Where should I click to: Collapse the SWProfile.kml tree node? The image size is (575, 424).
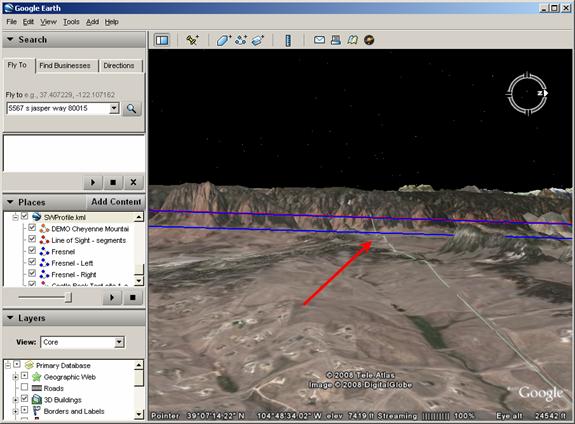click(x=15, y=218)
